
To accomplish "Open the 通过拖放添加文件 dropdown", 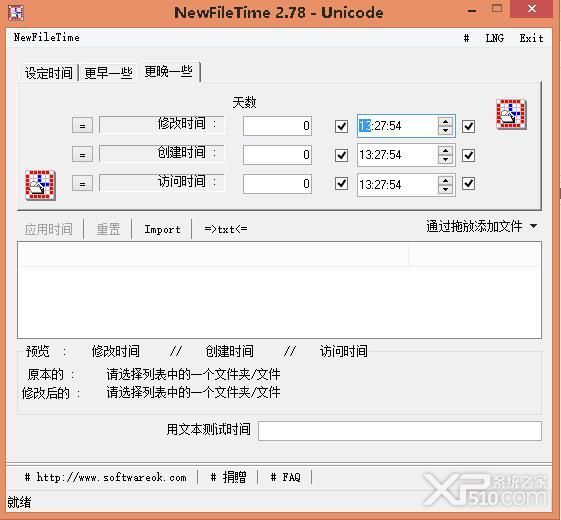I will (482, 226).
